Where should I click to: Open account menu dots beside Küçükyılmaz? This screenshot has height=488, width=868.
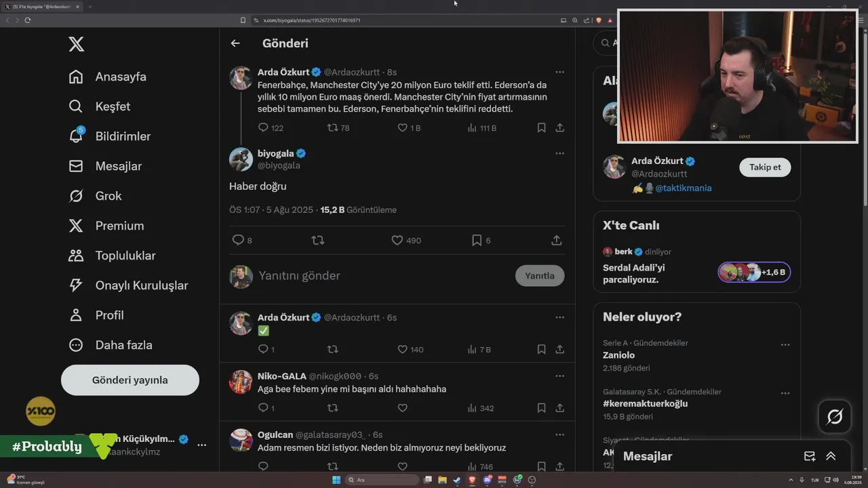tap(201, 445)
